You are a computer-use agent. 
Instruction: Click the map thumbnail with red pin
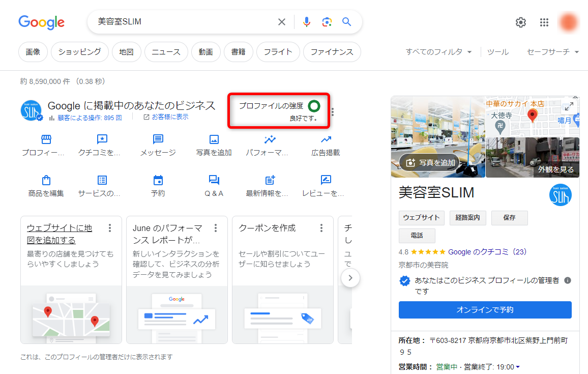(533, 117)
